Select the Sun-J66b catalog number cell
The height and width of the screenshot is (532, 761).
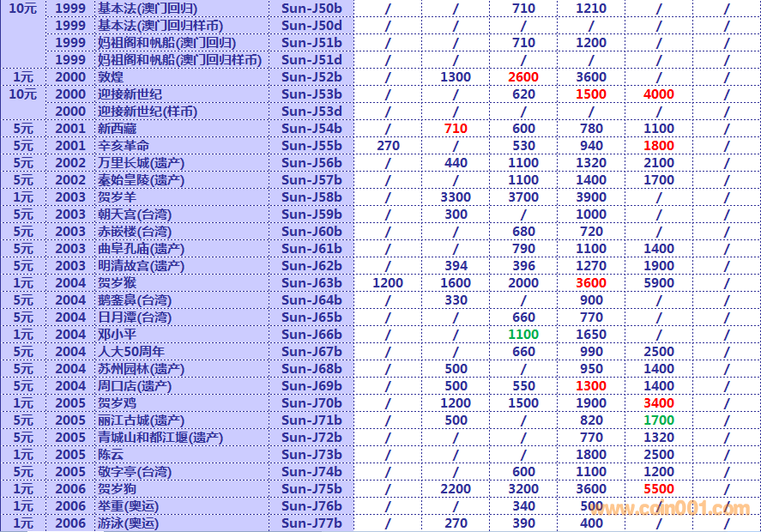311,335
